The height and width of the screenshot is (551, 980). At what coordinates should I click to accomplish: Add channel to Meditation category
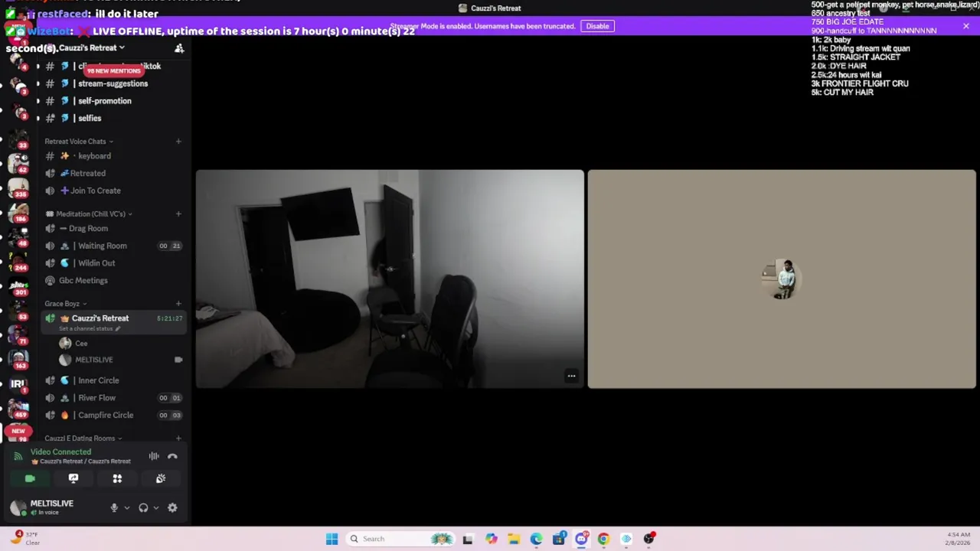coord(178,214)
